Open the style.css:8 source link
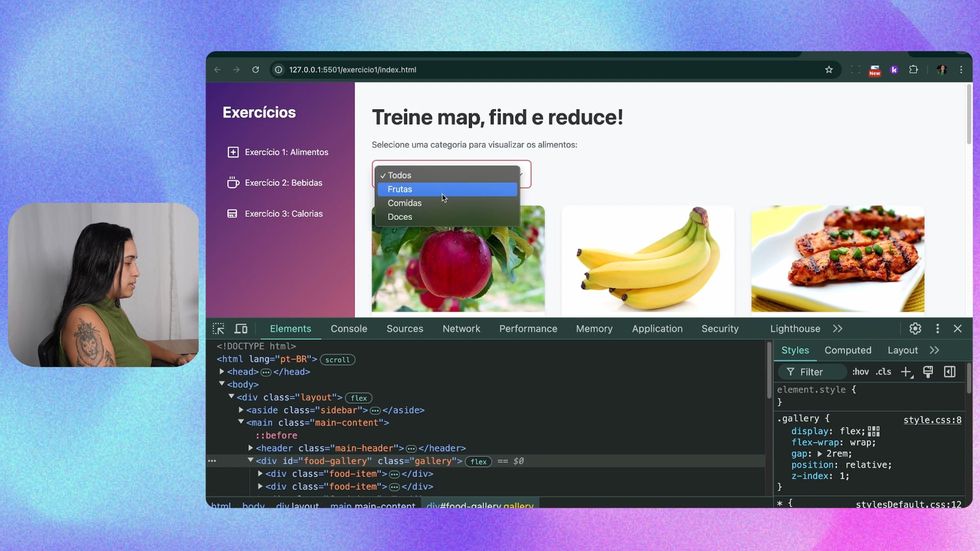 [932, 420]
